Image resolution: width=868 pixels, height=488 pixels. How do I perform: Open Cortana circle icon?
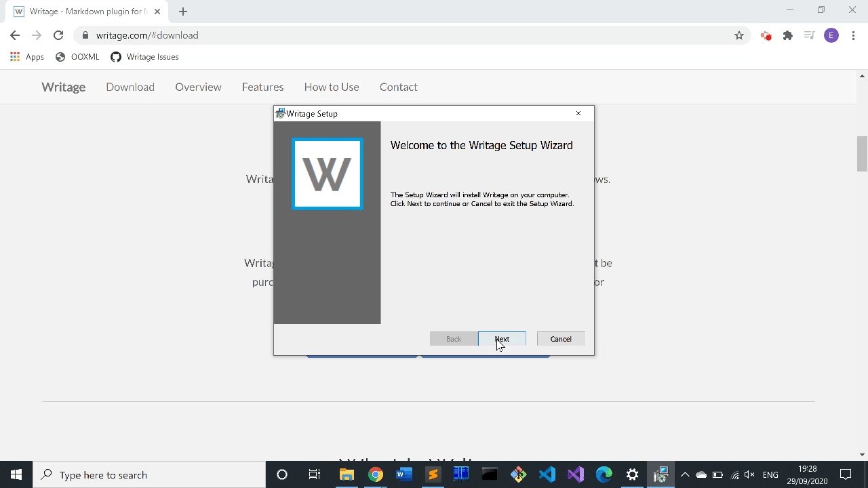pos(282,474)
